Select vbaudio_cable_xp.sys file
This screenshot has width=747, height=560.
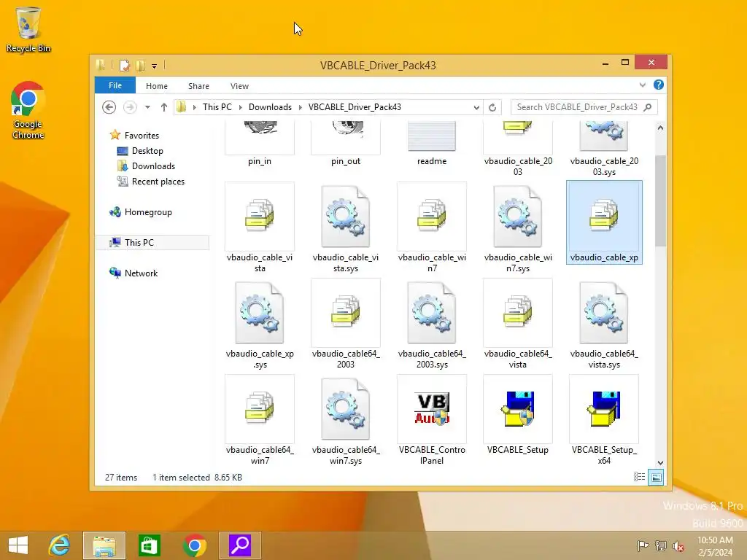[260, 324]
